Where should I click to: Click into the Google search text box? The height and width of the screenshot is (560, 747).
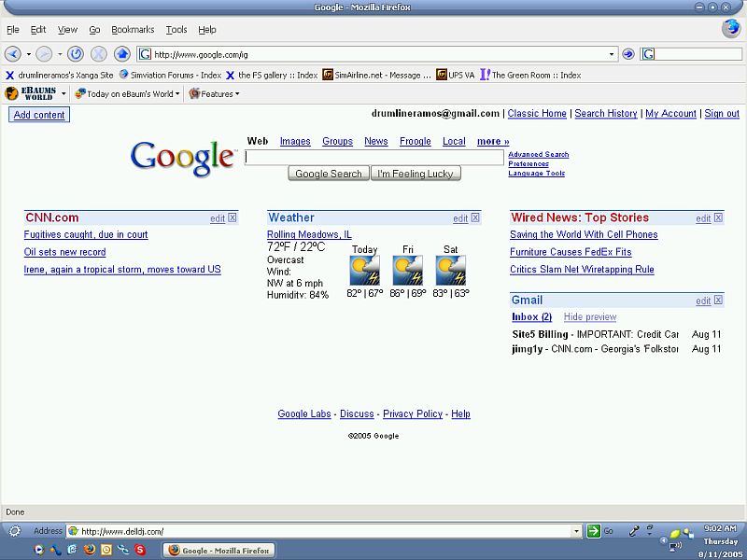click(x=373, y=158)
